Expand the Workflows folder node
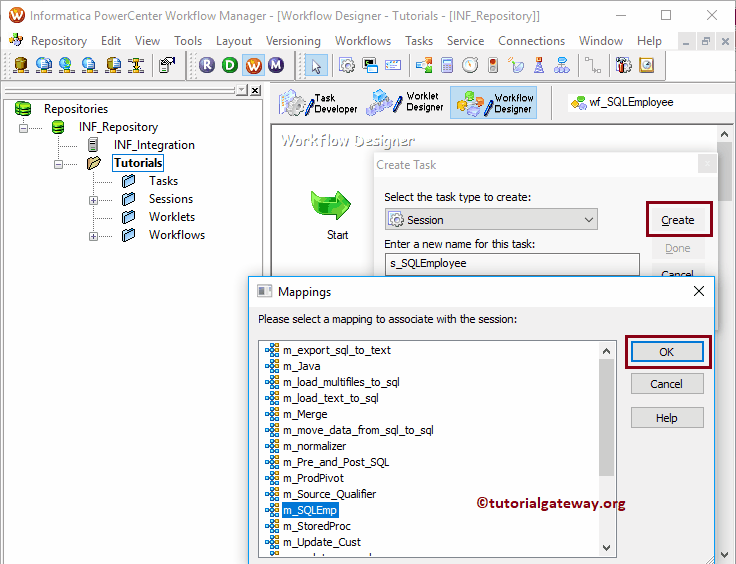The height and width of the screenshot is (564, 736). coord(93,236)
